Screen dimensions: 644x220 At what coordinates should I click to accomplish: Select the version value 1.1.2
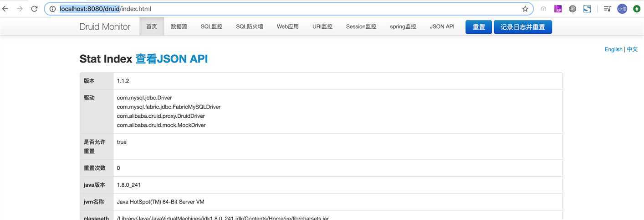[x=123, y=81]
